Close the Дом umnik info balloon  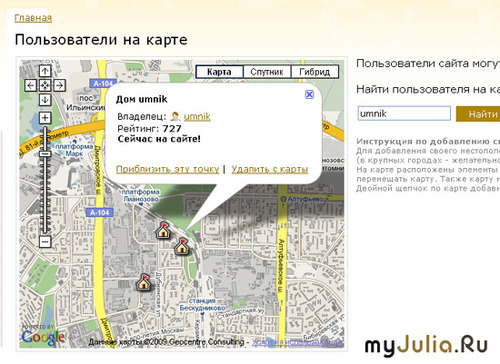[x=309, y=94]
